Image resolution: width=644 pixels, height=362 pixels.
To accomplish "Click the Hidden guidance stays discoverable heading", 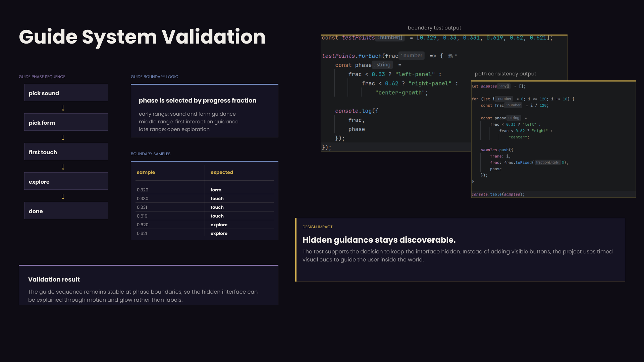I will 379,240.
